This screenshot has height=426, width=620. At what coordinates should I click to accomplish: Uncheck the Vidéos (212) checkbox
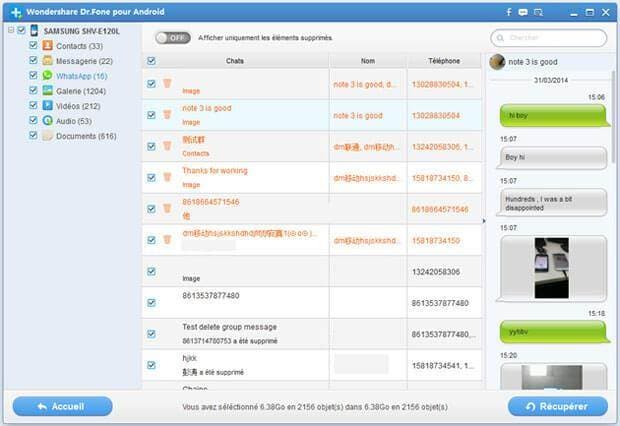point(33,105)
